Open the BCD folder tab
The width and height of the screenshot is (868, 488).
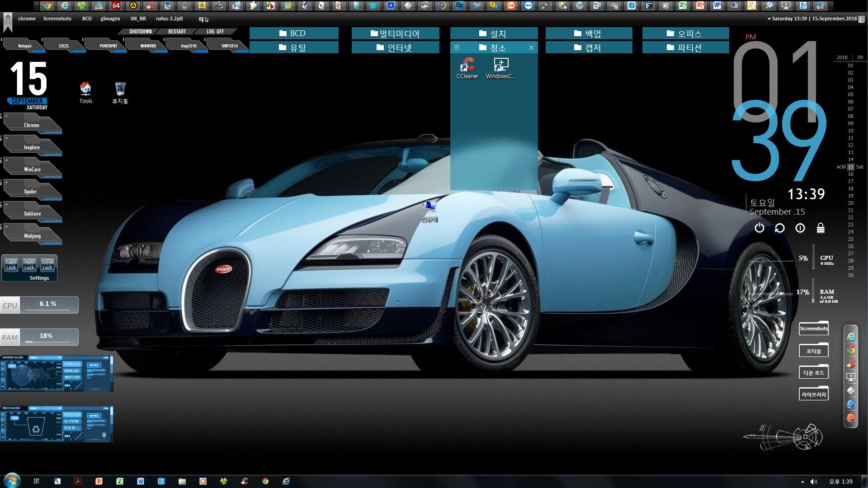coord(294,33)
